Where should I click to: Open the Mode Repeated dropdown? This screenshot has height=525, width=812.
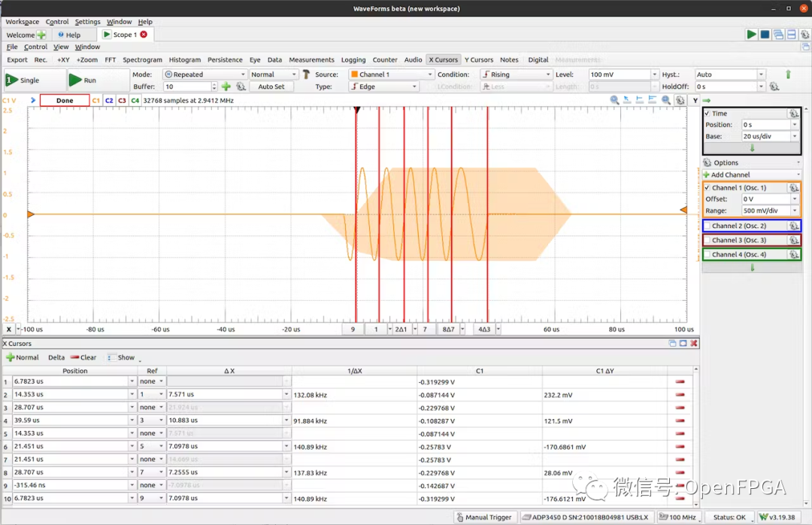205,74
